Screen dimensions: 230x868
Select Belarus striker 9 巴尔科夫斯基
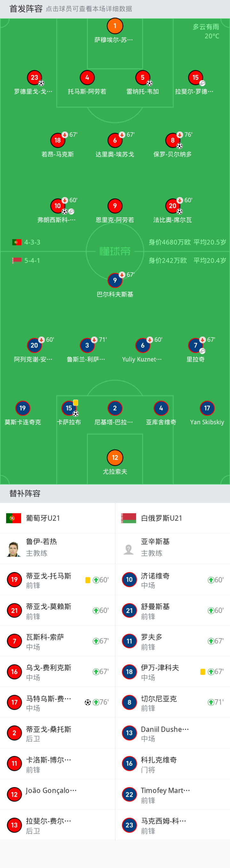[x=115, y=280]
